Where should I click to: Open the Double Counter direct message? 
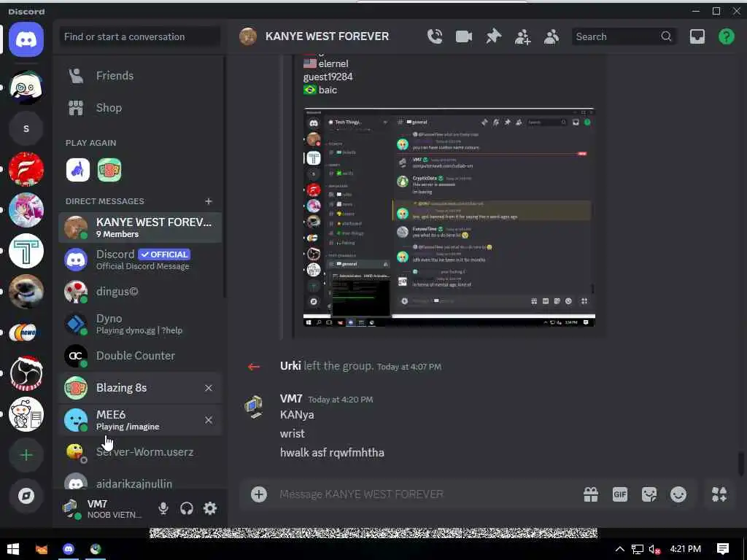pyautogui.click(x=141, y=356)
